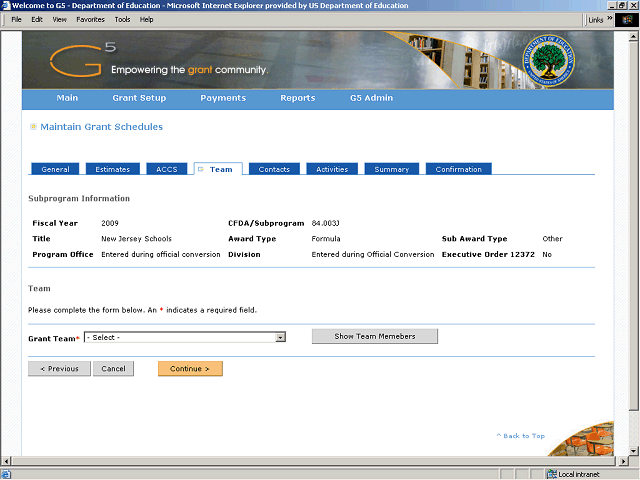Select the Team tab
Viewport: 640px width, 480px height.
[x=218, y=169]
